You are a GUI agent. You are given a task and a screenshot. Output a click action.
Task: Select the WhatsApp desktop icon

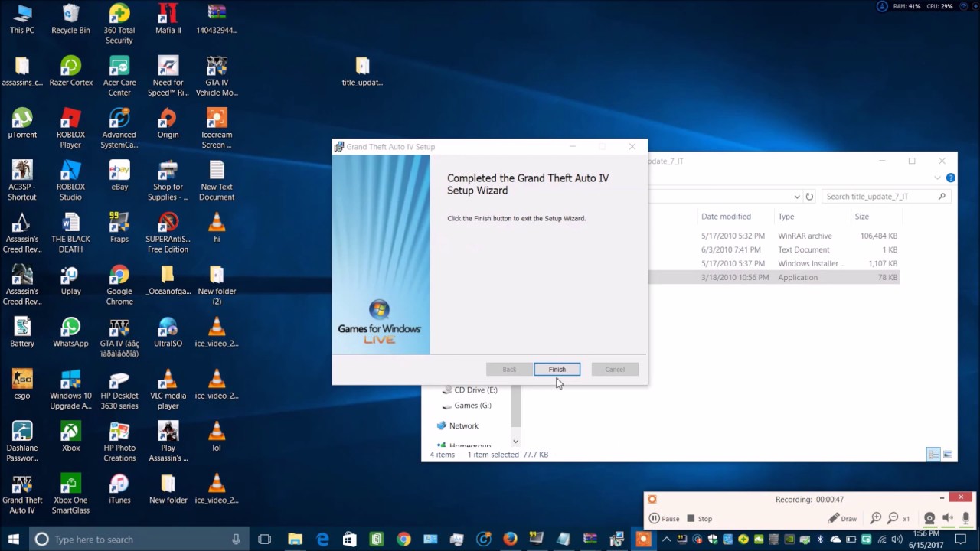coord(70,331)
